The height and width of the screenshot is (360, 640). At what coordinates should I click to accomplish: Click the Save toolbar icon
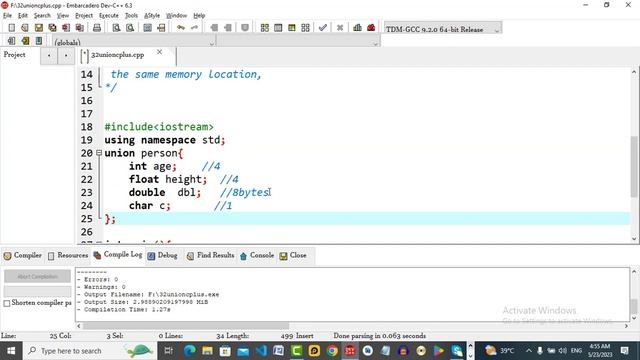39,28
